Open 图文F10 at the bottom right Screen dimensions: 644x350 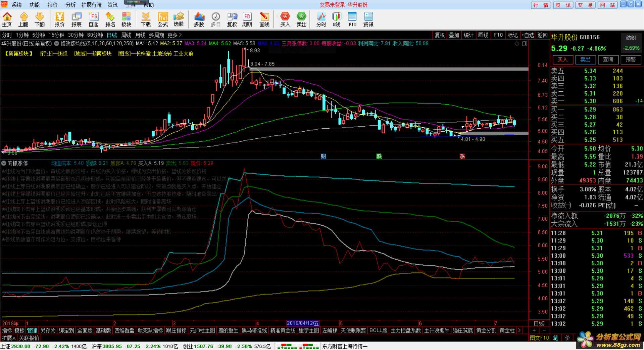[539, 338]
